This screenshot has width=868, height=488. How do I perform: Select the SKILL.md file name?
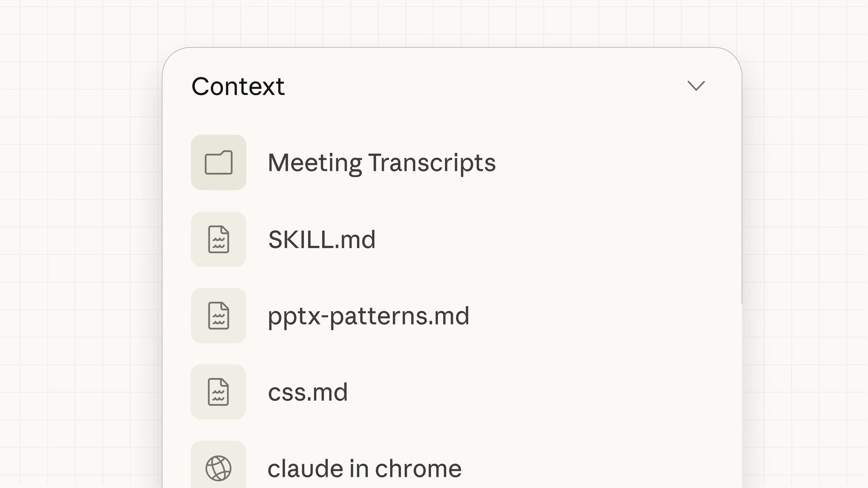pyautogui.click(x=321, y=240)
